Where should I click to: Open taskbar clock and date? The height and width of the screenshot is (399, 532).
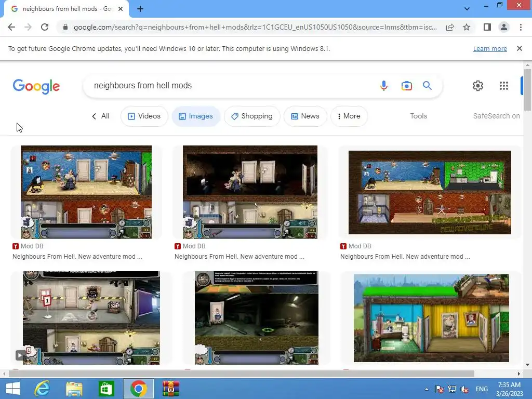pyautogui.click(x=509, y=389)
